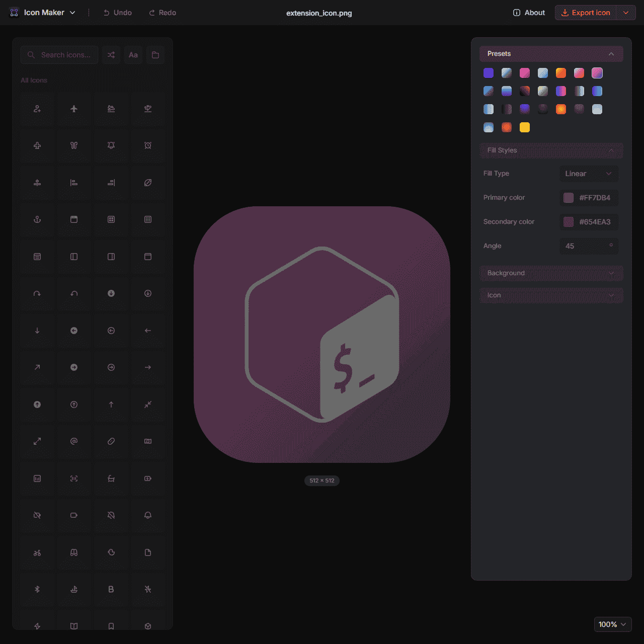The height and width of the screenshot is (644, 644).
Task: Select the Bluetooth icon
Action: click(x=37, y=589)
